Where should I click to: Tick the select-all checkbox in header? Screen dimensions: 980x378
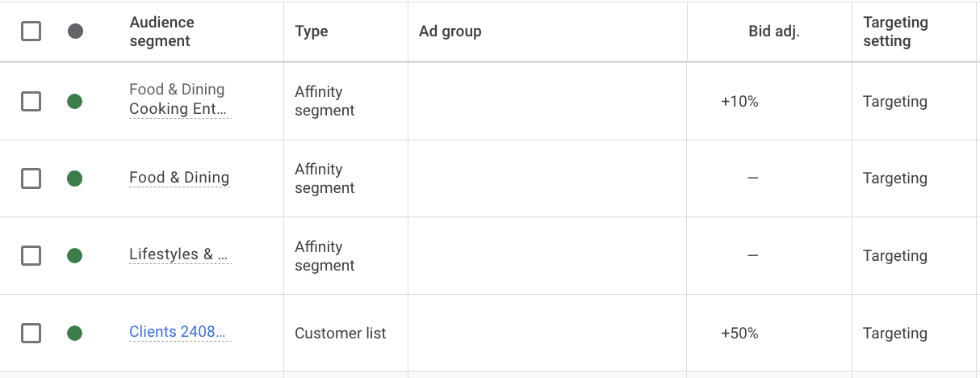coord(31,31)
